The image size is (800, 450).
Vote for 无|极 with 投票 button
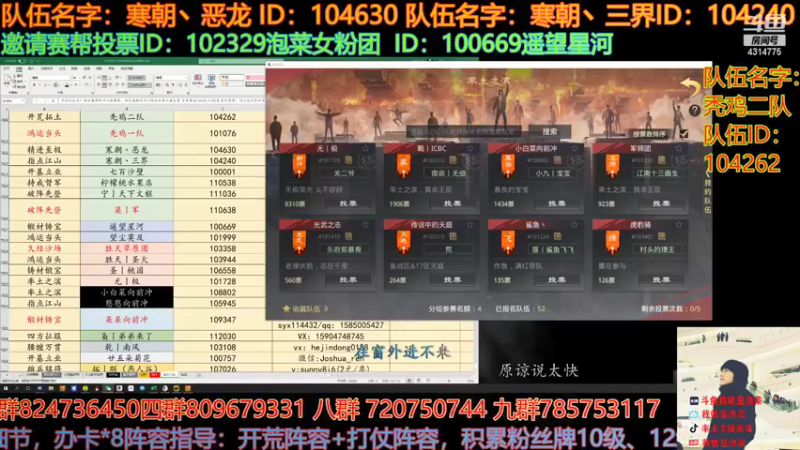point(348,203)
